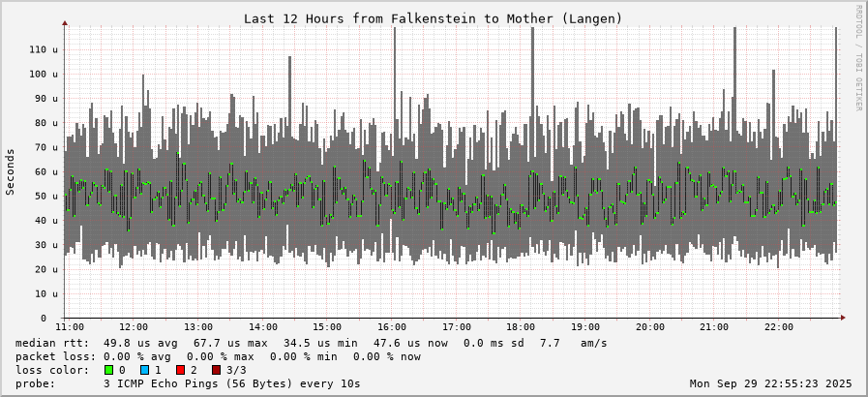Click the 22:00 time axis label
The image size is (868, 397).
[x=778, y=327]
